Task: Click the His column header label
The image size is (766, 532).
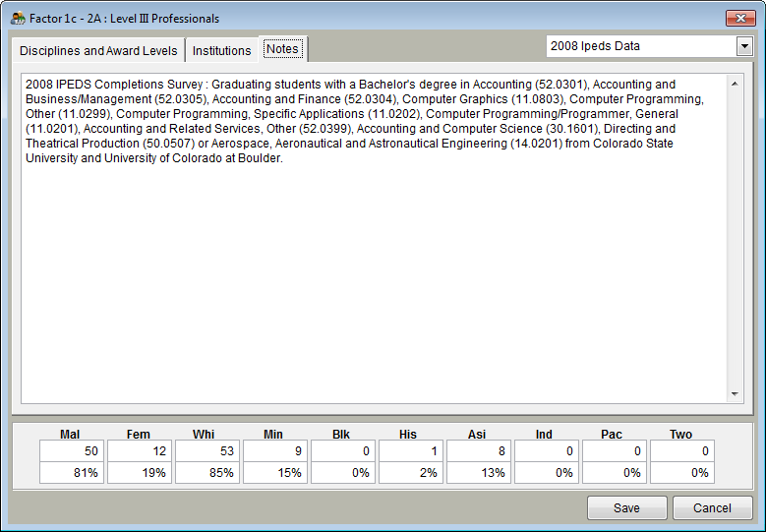Action: [408, 435]
